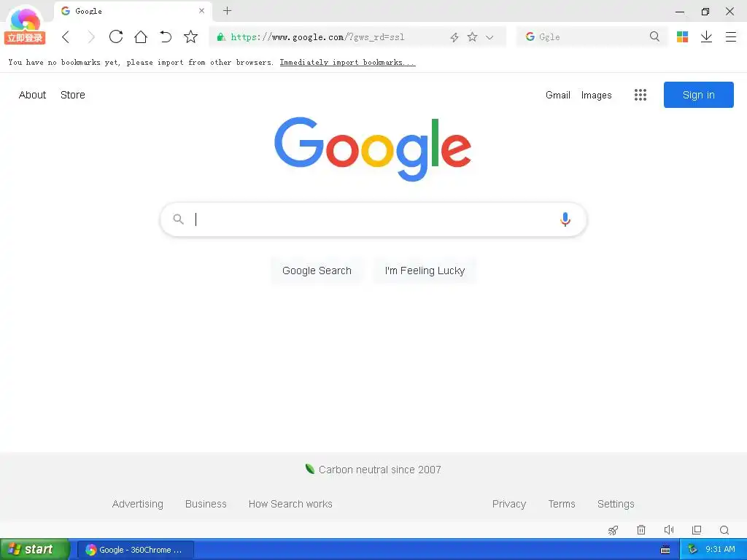Open the Windows start button

click(35, 549)
